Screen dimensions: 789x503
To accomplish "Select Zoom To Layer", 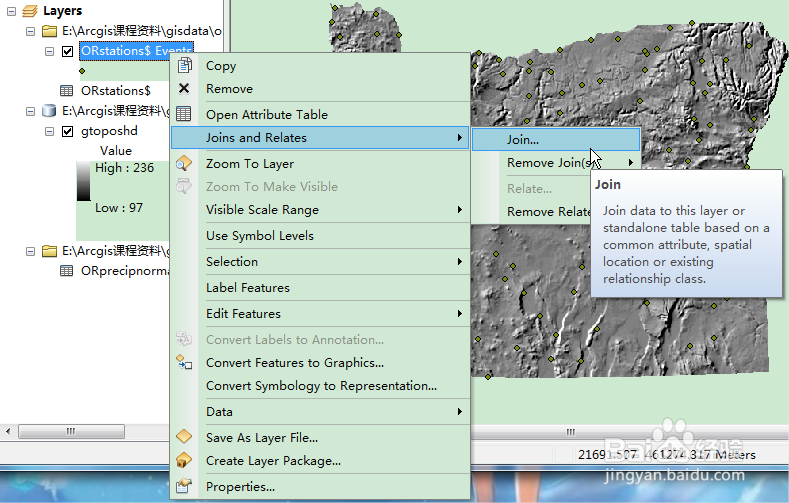I will click(320, 163).
